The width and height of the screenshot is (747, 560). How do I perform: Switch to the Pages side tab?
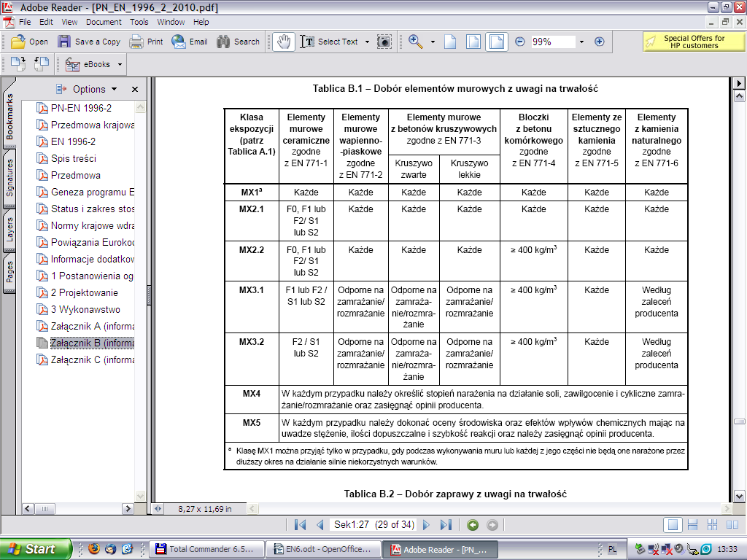pyautogui.click(x=9, y=273)
